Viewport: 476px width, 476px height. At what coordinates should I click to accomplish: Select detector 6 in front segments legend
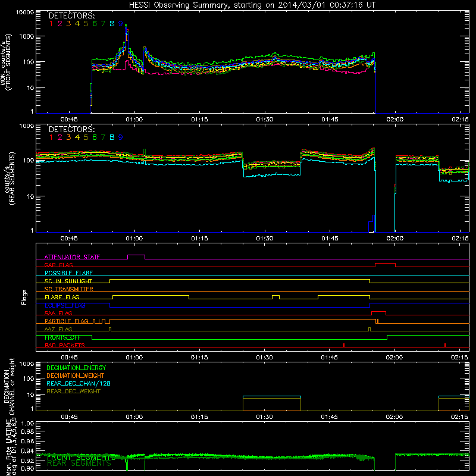tap(95, 24)
